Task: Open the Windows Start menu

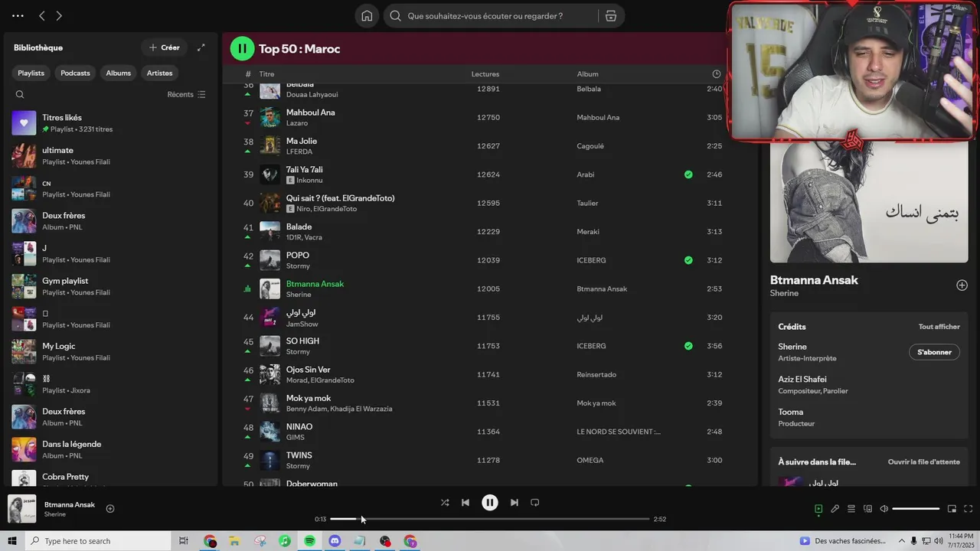Action: 12,541
